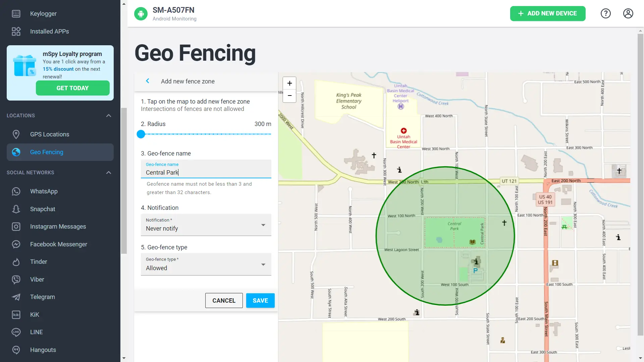Click the KiK icon in sidebar
Screen dimensions: 644x362
pyautogui.click(x=16, y=315)
